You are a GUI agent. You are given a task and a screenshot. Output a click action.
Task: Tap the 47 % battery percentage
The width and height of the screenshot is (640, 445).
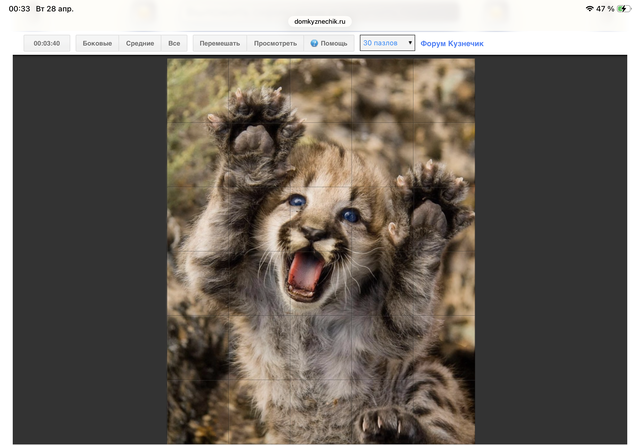point(605,9)
